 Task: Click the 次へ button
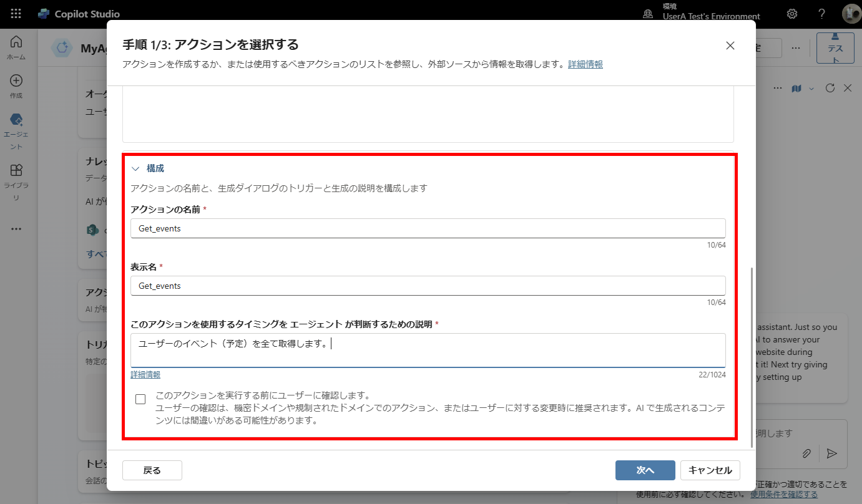click(645, 470)
